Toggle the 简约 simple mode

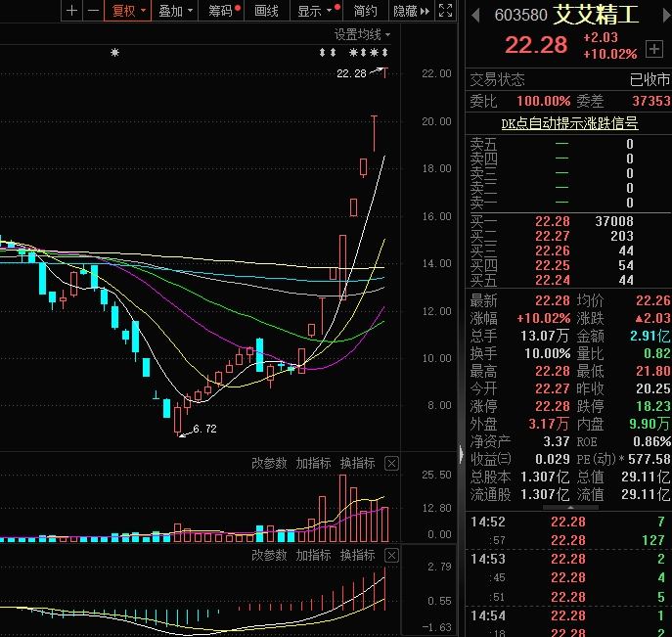coord(365,11)
